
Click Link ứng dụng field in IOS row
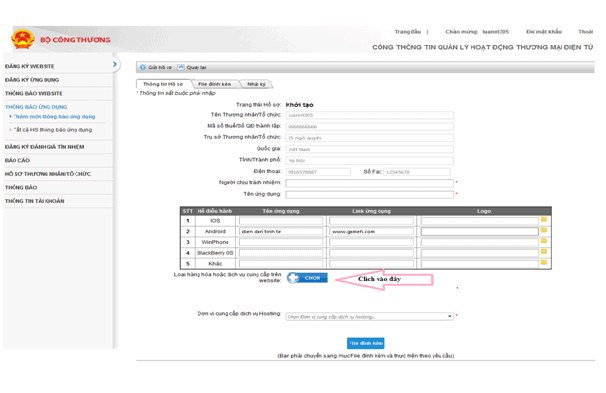tap(371, 221)
